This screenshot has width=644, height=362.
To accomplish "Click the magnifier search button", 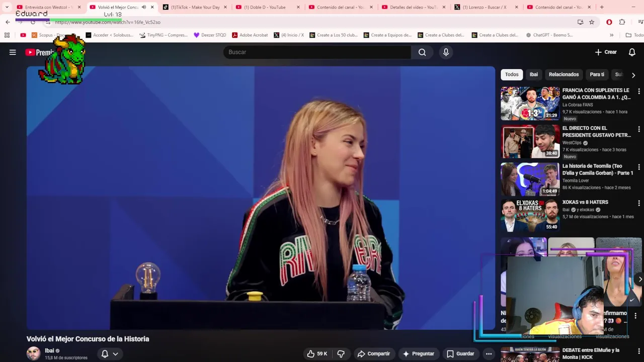I will [422, 52].
